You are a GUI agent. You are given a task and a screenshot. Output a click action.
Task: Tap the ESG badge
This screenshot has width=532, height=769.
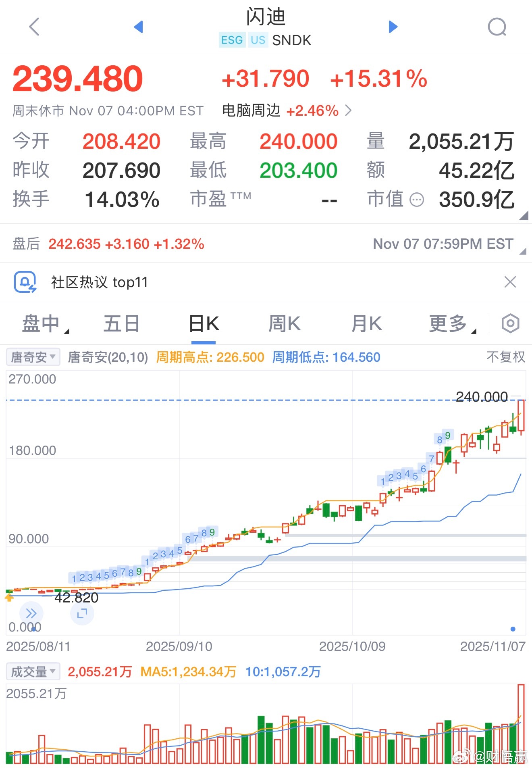[x=232, y=40]
